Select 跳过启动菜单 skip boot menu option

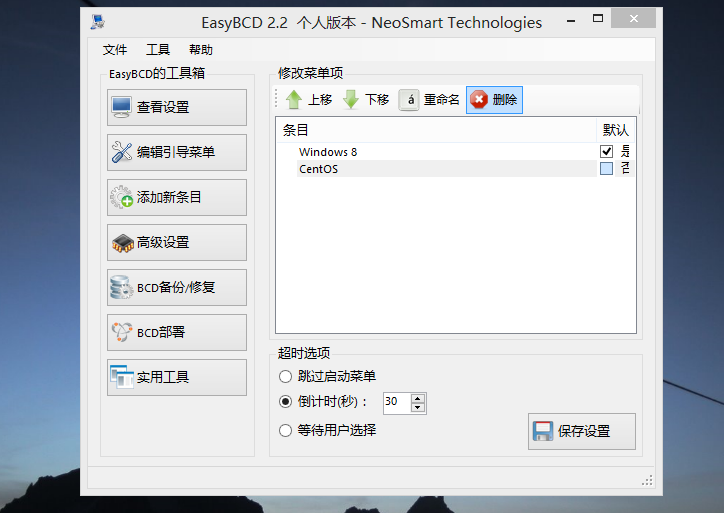click(x=327, y=376)
